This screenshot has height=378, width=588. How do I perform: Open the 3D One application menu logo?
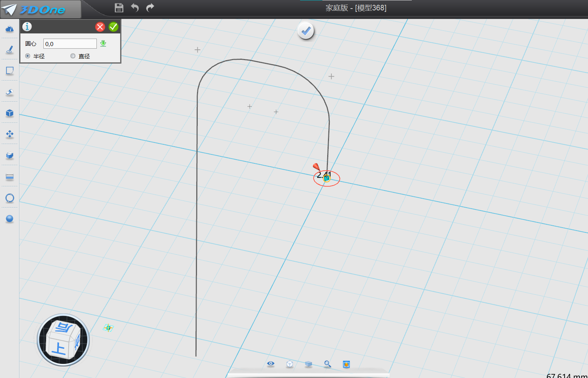(40, 9)
